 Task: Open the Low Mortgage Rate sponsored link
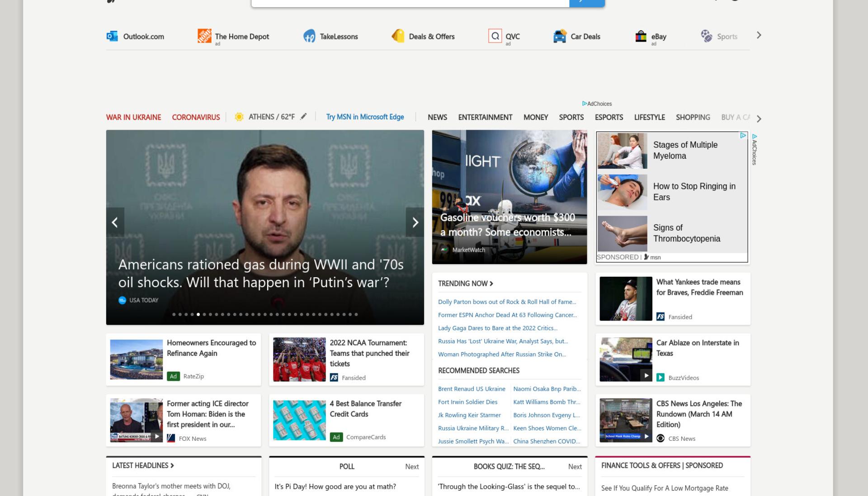coord(665,488)
